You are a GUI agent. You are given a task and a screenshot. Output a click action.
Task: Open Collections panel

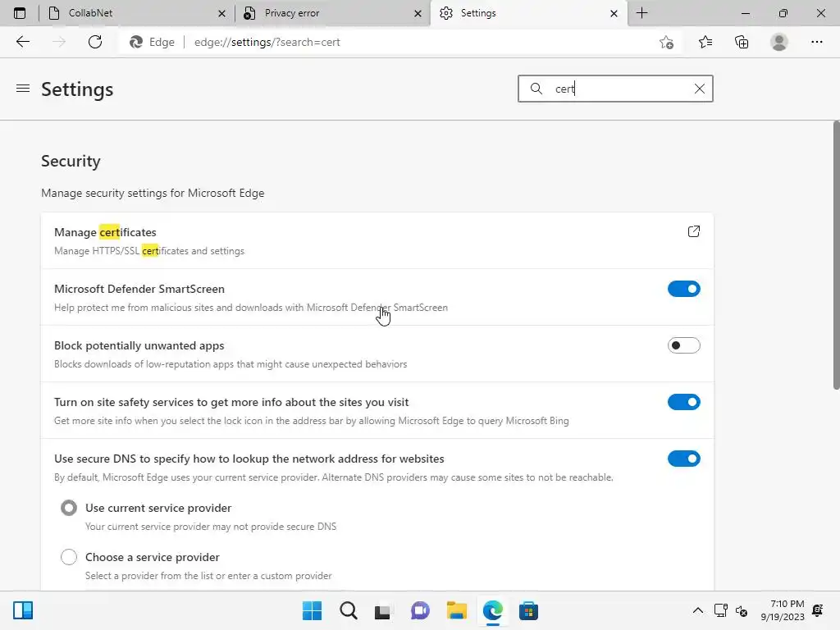742,42
